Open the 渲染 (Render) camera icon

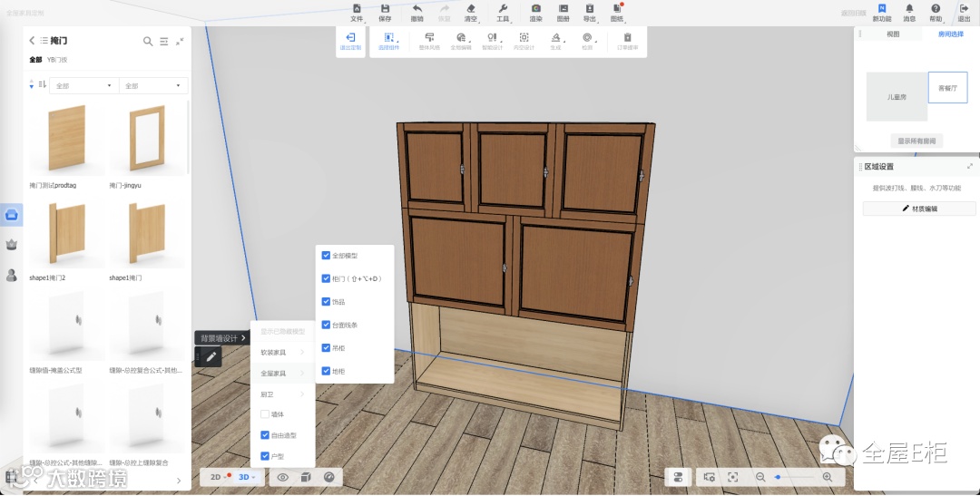(536, 9)
